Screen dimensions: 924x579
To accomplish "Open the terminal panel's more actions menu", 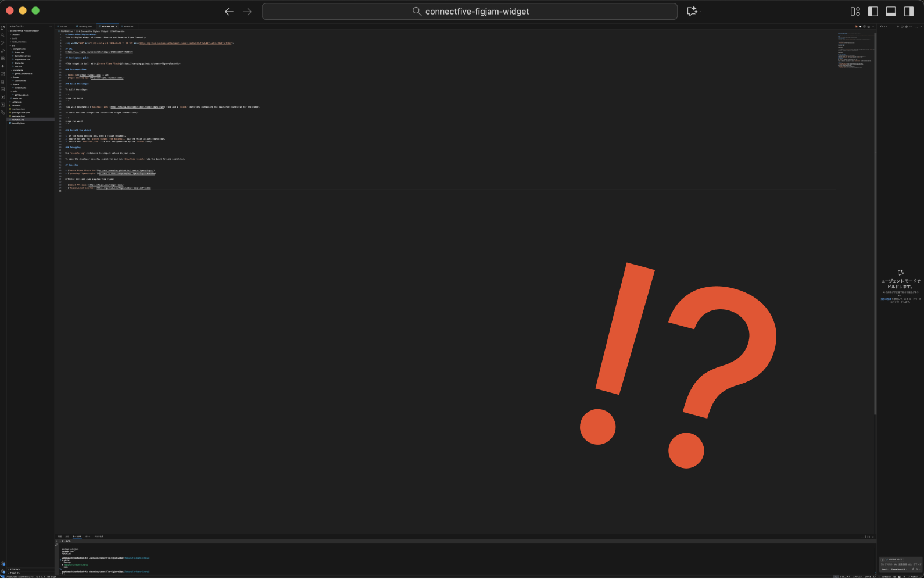I will tap(862, 537).
